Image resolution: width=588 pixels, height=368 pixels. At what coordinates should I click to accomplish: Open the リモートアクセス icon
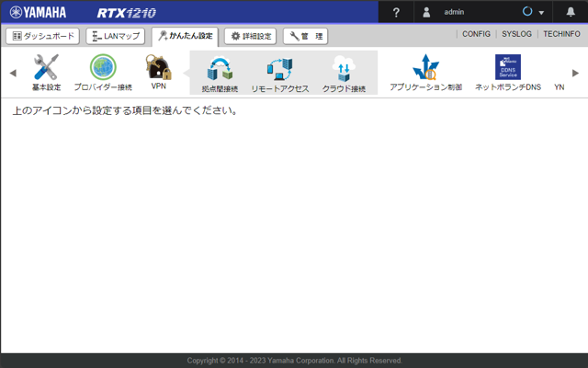click(x=280, y=74)
